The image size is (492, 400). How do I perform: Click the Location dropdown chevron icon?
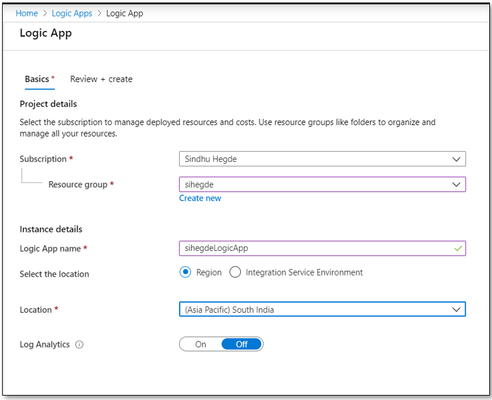tap(456, 310)
